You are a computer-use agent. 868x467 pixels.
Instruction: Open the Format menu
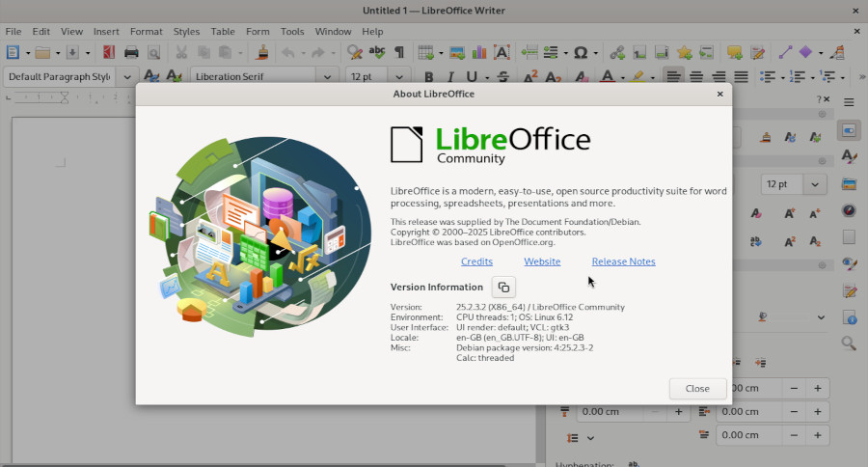click(x=147, y=32)
